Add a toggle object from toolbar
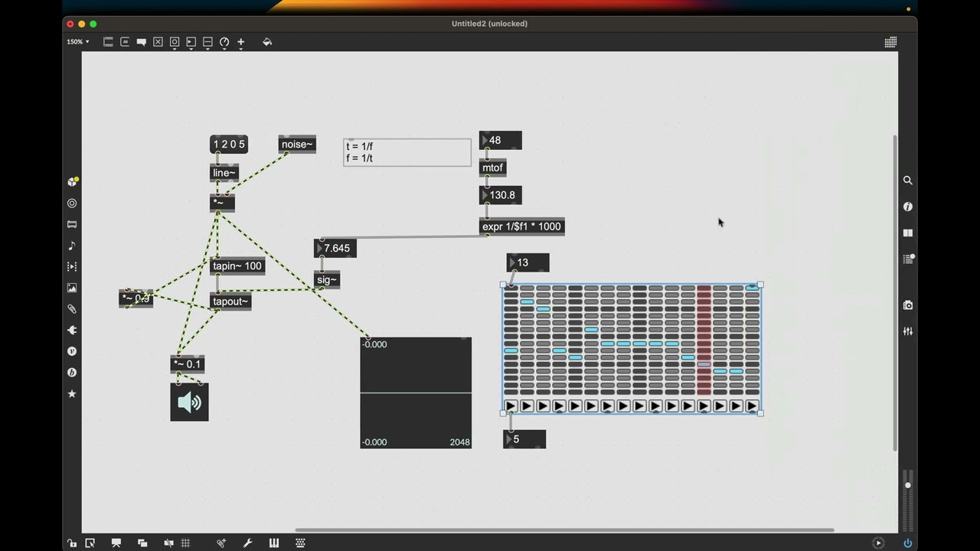The height and width of the screenshot is (551, 980). 158,42
